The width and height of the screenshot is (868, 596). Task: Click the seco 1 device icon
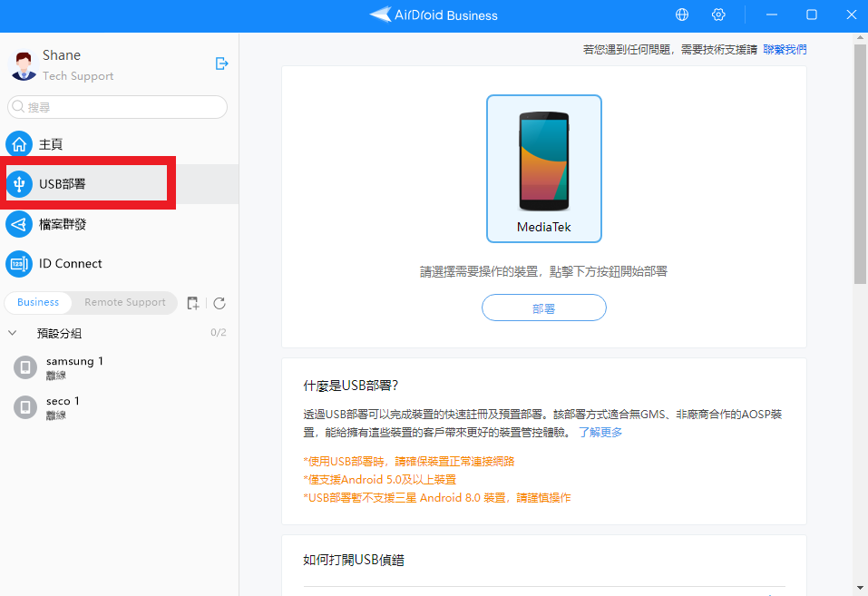coord(24,407)
